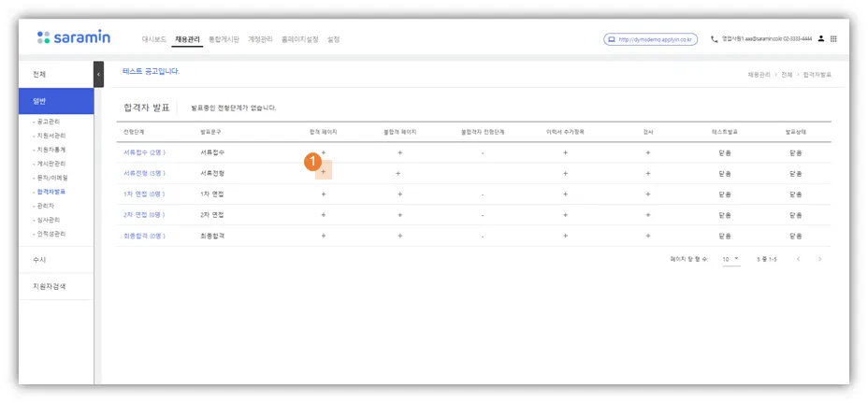This screenshot has width=868, height=403.
Task: Click the dymsdemo.applyin.co.kr URL button
Action: (650, 39)
